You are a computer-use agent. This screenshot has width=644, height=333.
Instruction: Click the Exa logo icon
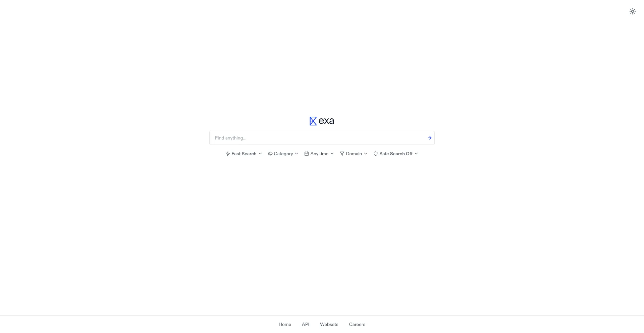313,121
